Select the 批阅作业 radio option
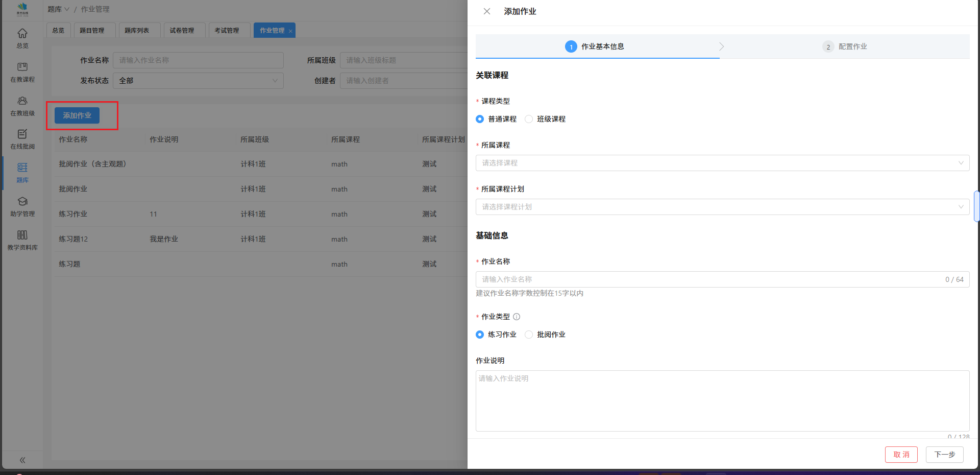This screenshot has width=980, height=475. tap(529, 335)
